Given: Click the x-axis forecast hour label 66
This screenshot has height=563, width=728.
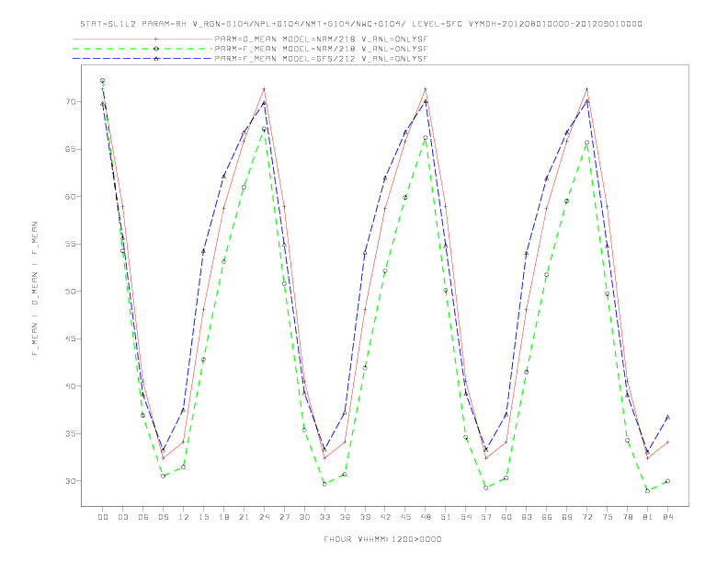Looking at the screenshot, I should (x=547, y=517).
